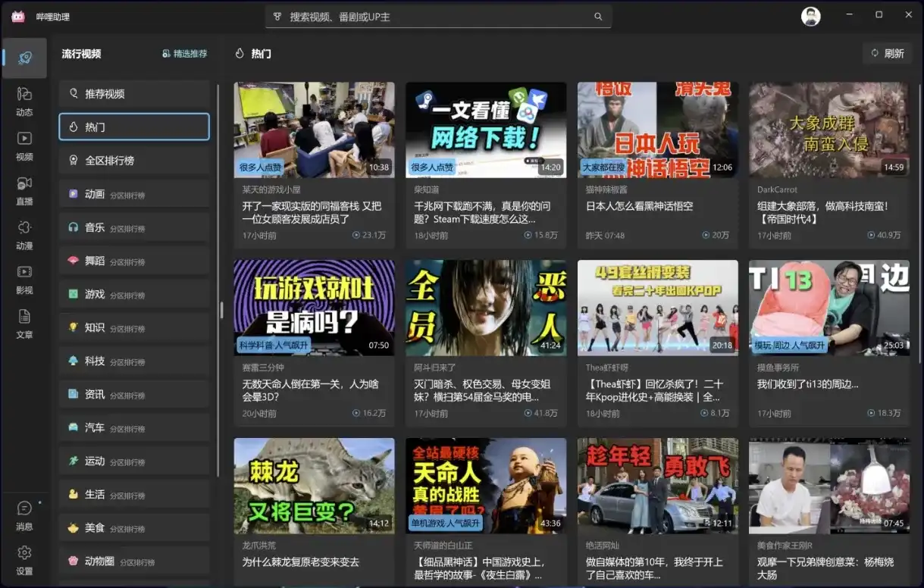Open the user profile avatar
Image resolution: width=924 pixels, height=588 pixels.
(810, 16)
